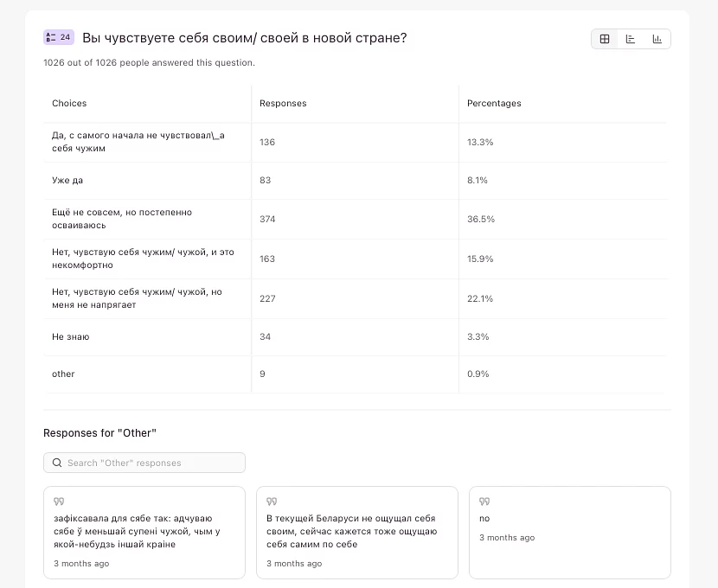Click the 36.5% percentage cell

(x=481, y=219)
